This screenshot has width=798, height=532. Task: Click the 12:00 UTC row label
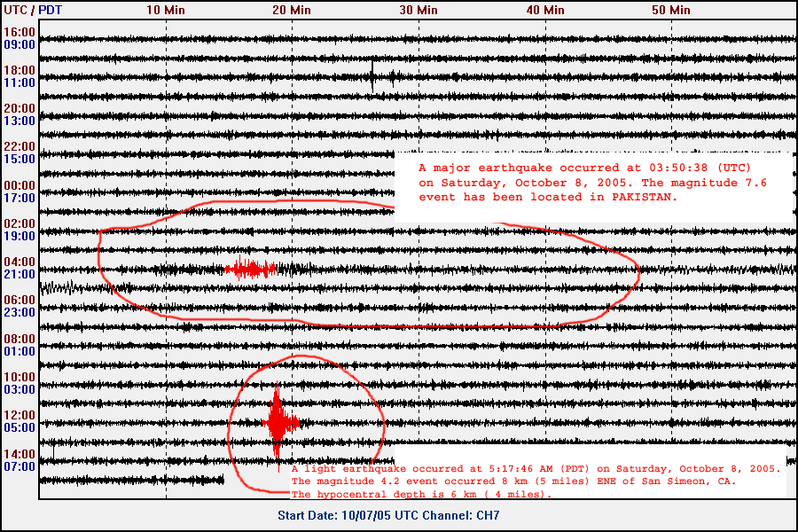20,415
